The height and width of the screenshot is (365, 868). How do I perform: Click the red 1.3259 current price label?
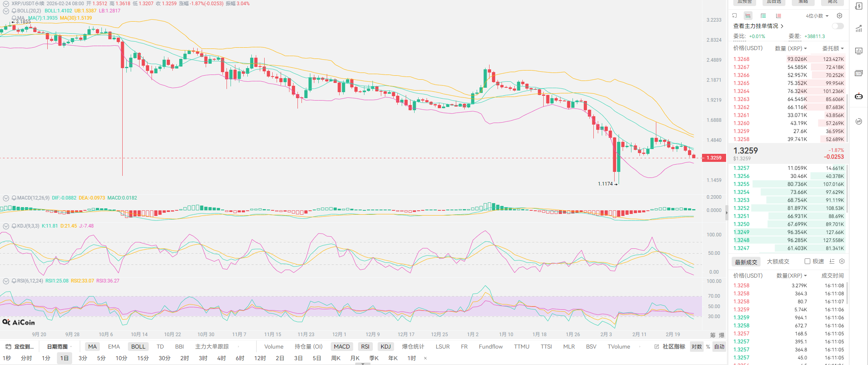pyautogui.click(x=714, y=158)
